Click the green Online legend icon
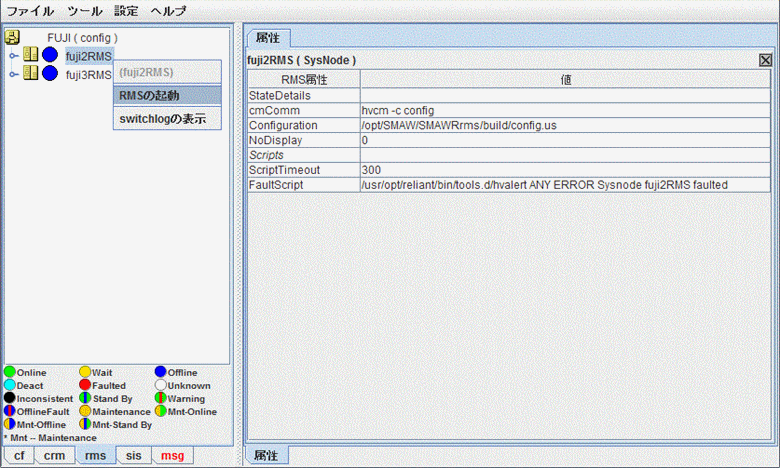 point(10,372)
